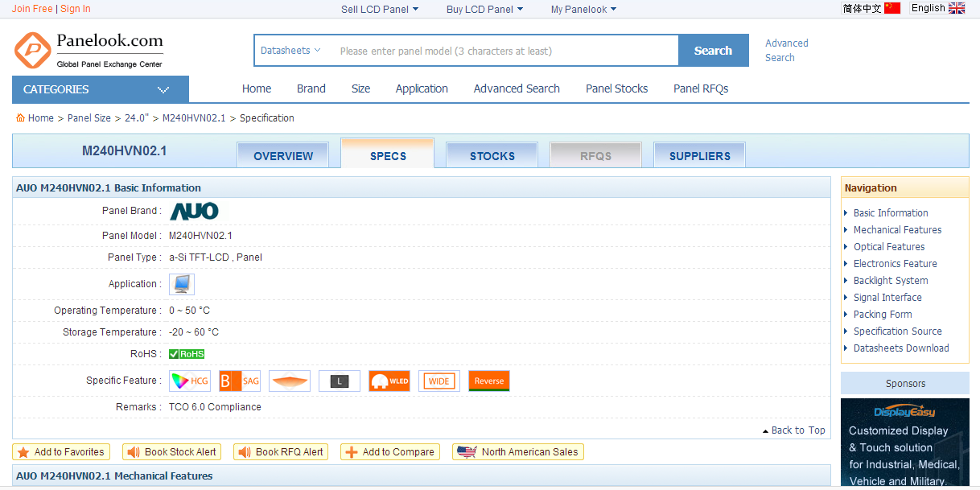Click the TCO 6.0 Compliance remark text
This screenshot has width=980, height=490.
(215, 407)
